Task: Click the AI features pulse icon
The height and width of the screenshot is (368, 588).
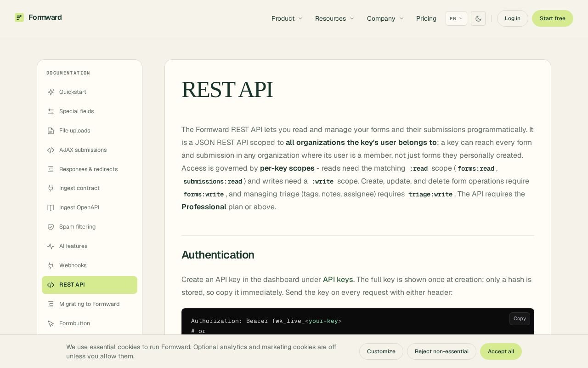Action: [51, 246]
